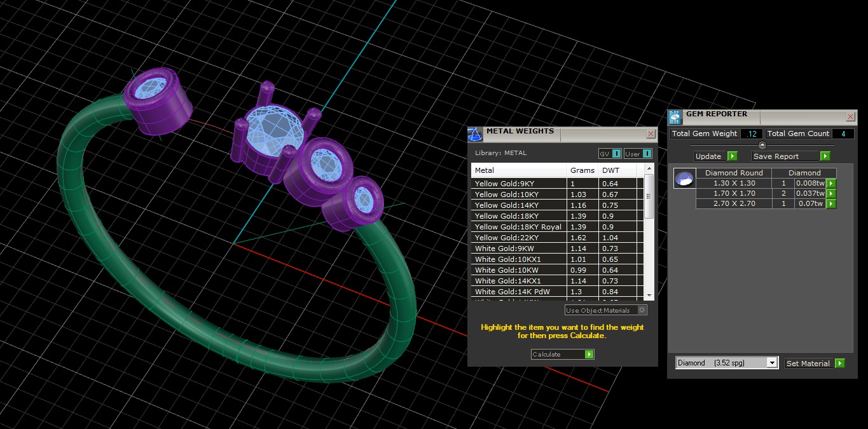The height and width of the screenshot is (429, 868).
Task: Click the metal list scroll up arrow
Action: point(649,169)
